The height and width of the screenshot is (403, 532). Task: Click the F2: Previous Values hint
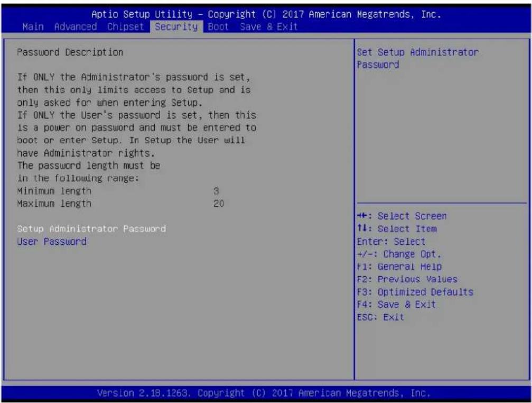[x=407, y=279]
